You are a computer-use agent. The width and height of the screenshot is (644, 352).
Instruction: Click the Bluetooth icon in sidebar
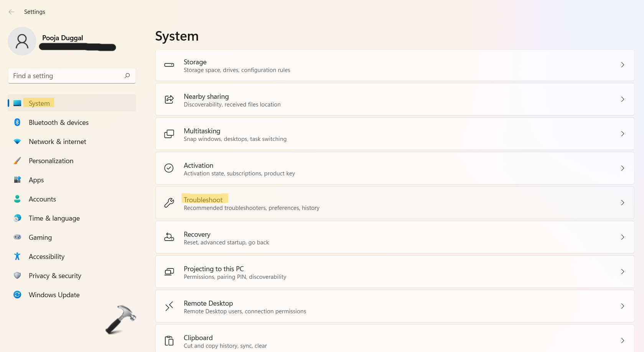point(17,122)
